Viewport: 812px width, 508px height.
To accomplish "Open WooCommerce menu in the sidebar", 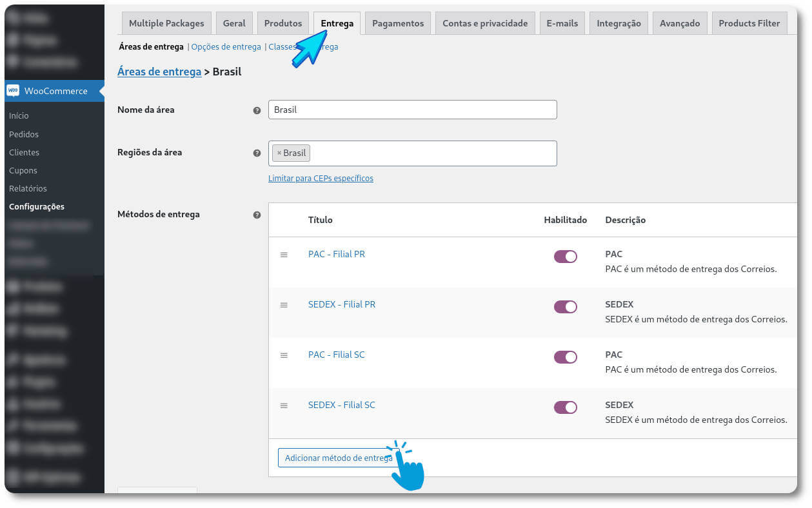I will click(54, 91).
